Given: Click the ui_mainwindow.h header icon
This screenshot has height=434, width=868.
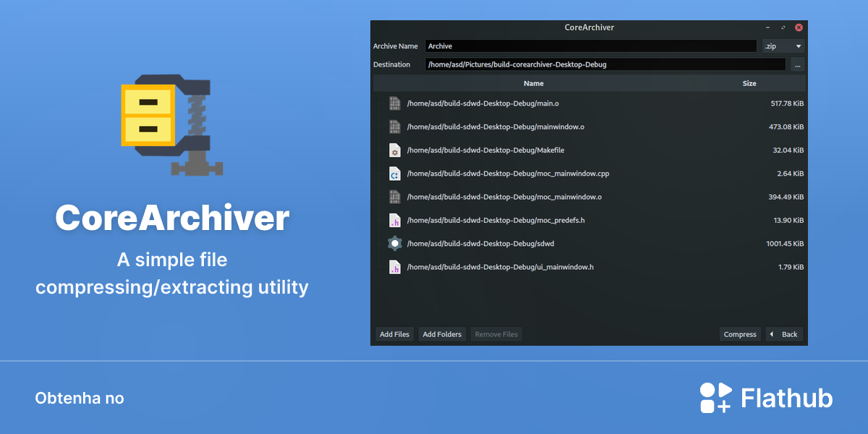Looking at the screenshot, I should point(394,267).
